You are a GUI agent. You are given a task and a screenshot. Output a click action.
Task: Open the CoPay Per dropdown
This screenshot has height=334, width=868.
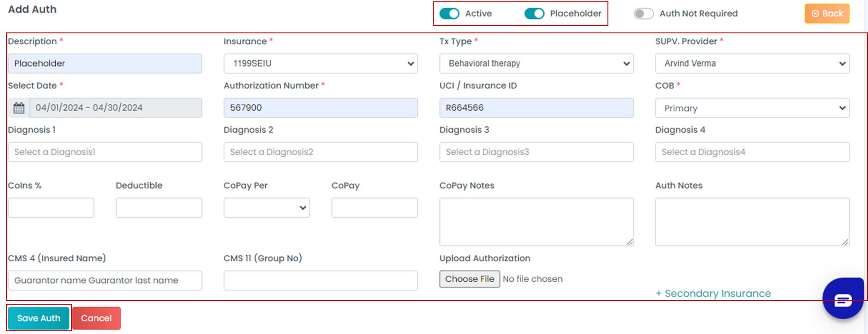pos(266,207)
